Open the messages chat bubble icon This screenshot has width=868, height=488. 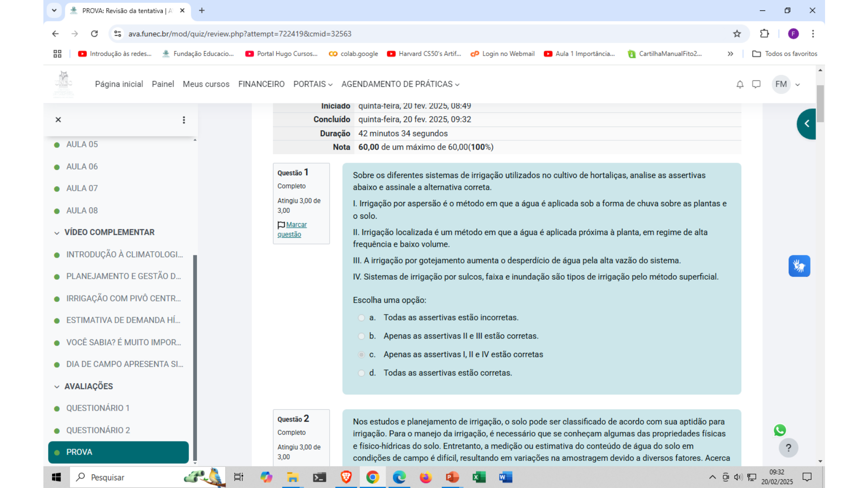756,84
